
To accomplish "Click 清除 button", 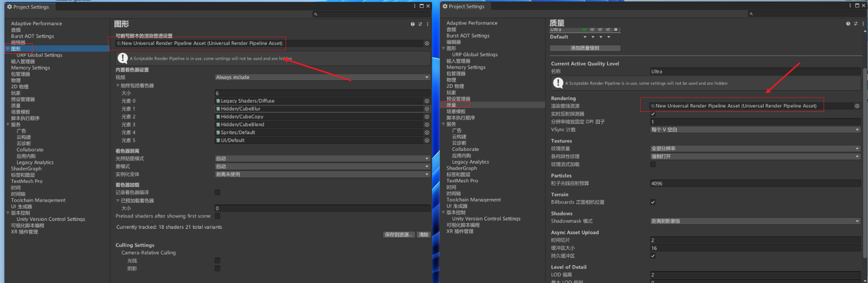I will click(x=424, y=235).
